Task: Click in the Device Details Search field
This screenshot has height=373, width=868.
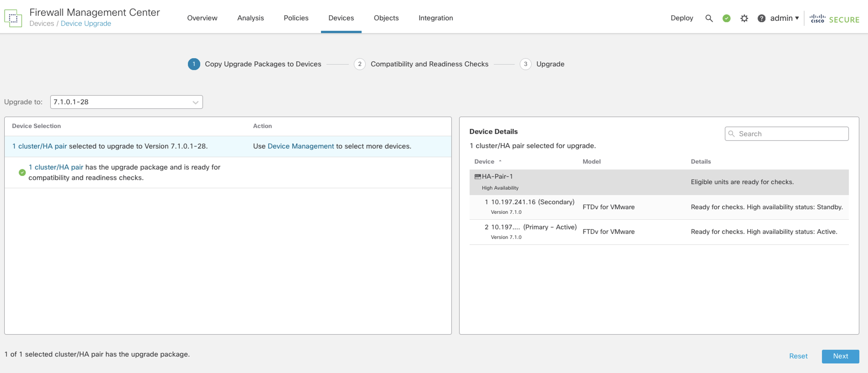Action: [786, 134]
